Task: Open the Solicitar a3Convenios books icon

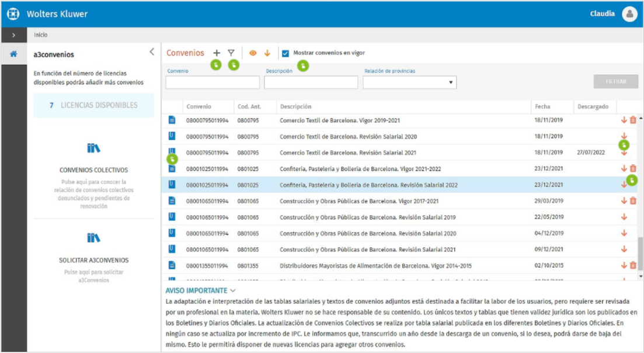Action: pyautogui.click(x=93, y=238)
